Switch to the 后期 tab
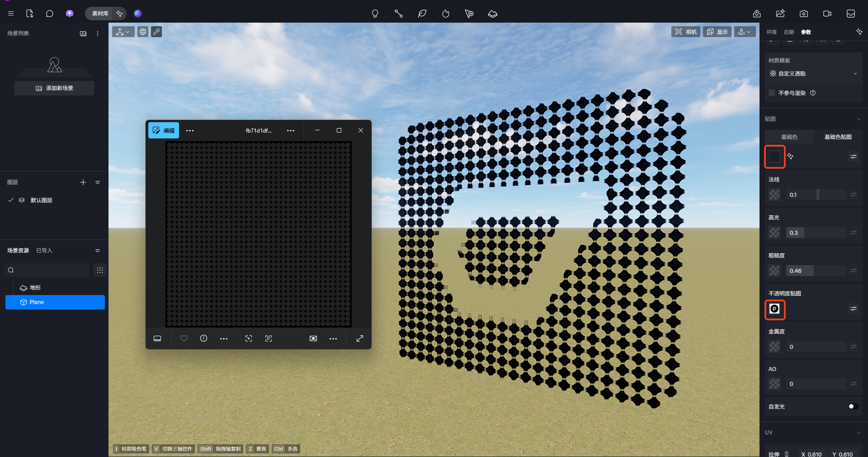 pyautogui.click(x=789, y=32)
